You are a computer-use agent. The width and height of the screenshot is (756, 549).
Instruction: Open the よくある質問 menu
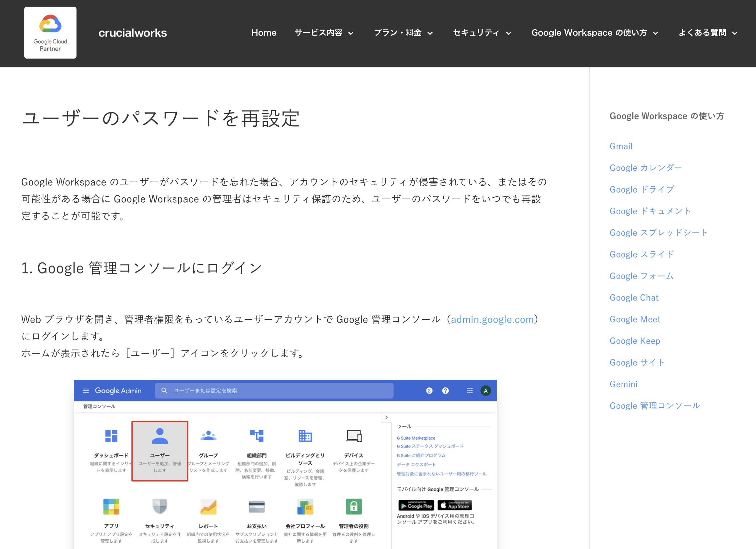708,33
